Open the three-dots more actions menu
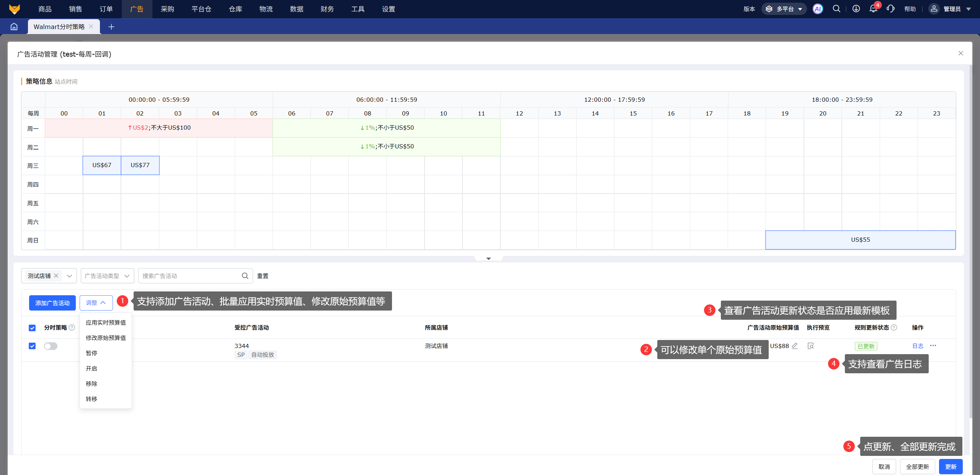Viewport: 980px width, 475px height. tap(933, 346)
